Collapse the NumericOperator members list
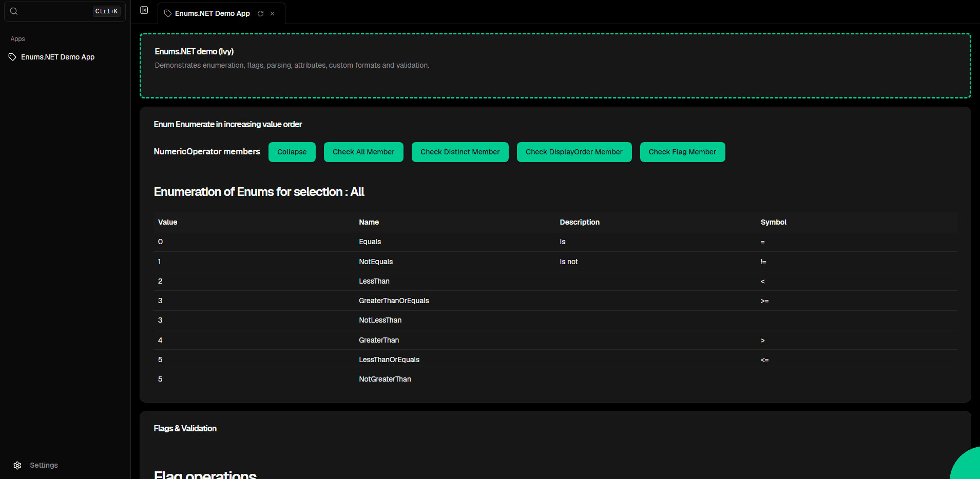The width and height of the screenshot is (980, 479). pyautogui.click(x=292, y=152)
